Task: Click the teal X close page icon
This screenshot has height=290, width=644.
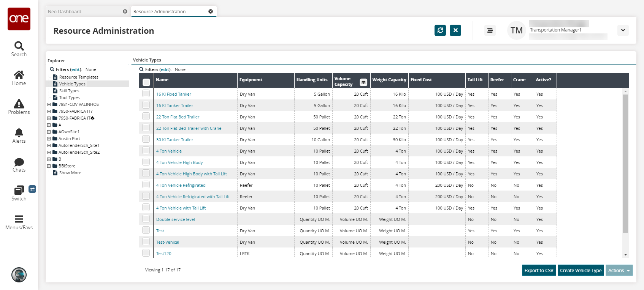Action: (455, 30)
